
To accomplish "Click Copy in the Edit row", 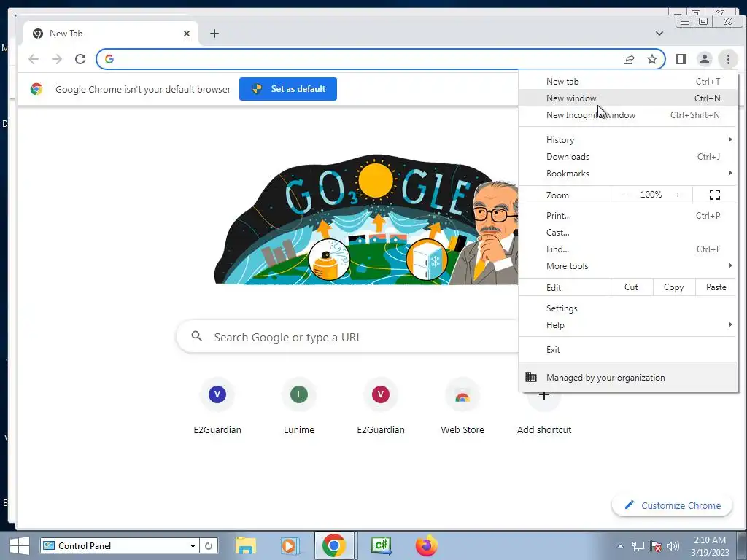I will pyautogui.click(x=673, y=287).
